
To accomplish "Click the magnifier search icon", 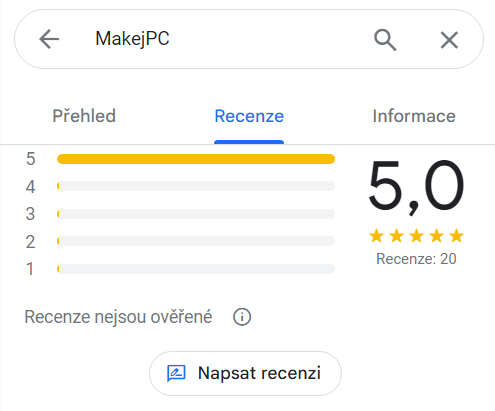I will pos(385,40).
